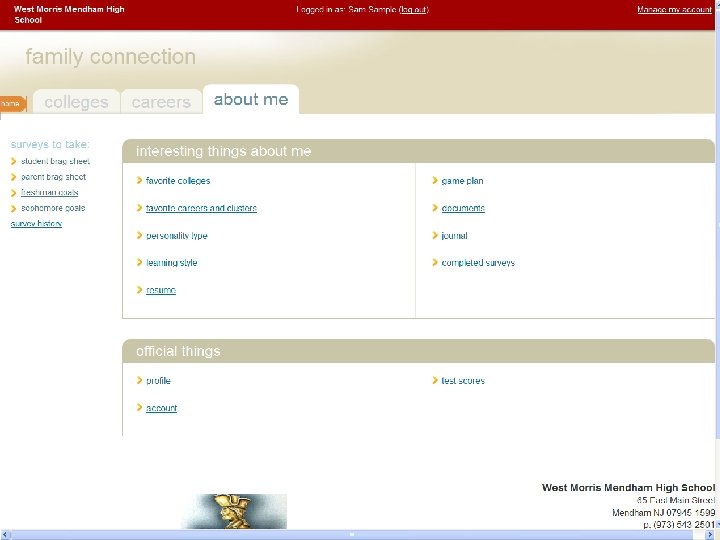The height and width of the screenshot is (540, 720).
Task: Click the arrow icon beside documents
Action: click(435, 208)
